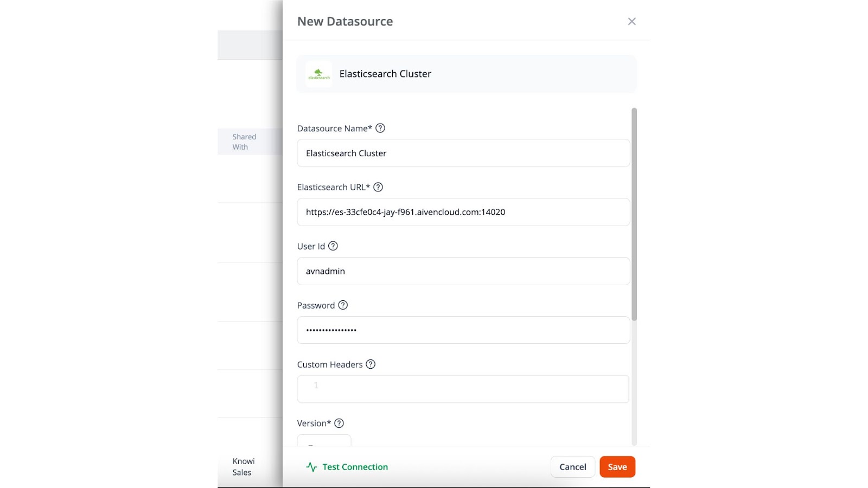Viewport: 868px width, 488px height.
Task: Click into the Custom Headers editor
Action: point(463,389)
